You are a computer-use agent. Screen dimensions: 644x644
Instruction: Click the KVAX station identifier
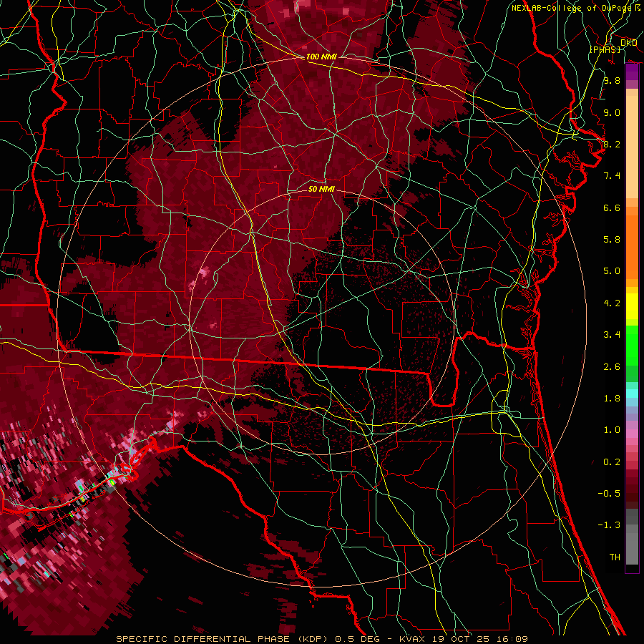[x=414, y=639]
